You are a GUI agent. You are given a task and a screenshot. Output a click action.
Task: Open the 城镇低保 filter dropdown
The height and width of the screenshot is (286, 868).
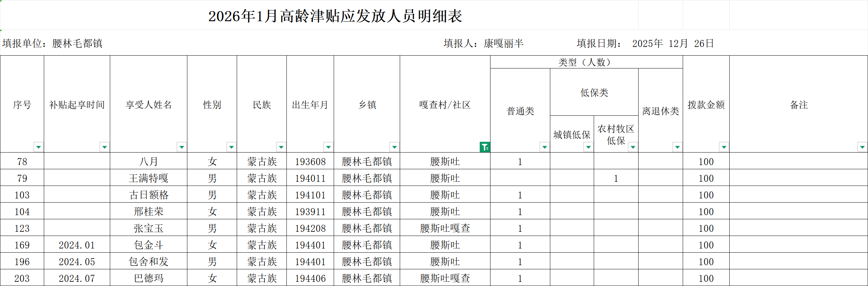tap(588, 147)
